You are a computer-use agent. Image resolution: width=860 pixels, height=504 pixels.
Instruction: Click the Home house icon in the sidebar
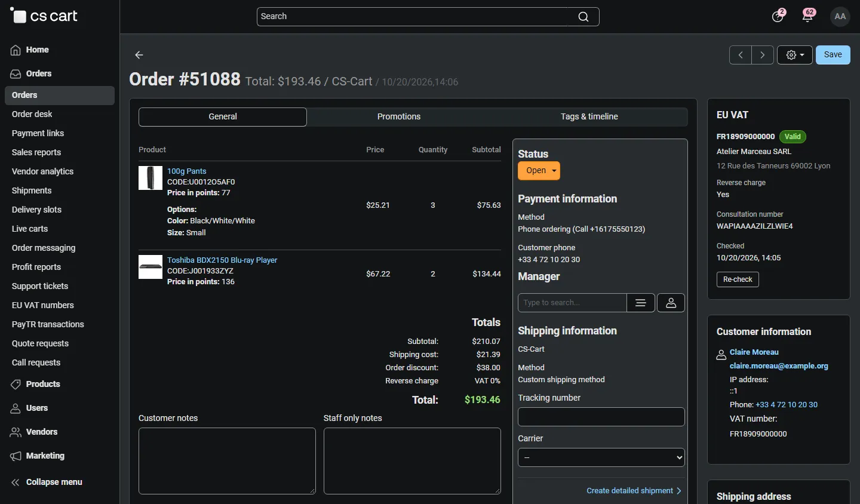tap(16, 50)
